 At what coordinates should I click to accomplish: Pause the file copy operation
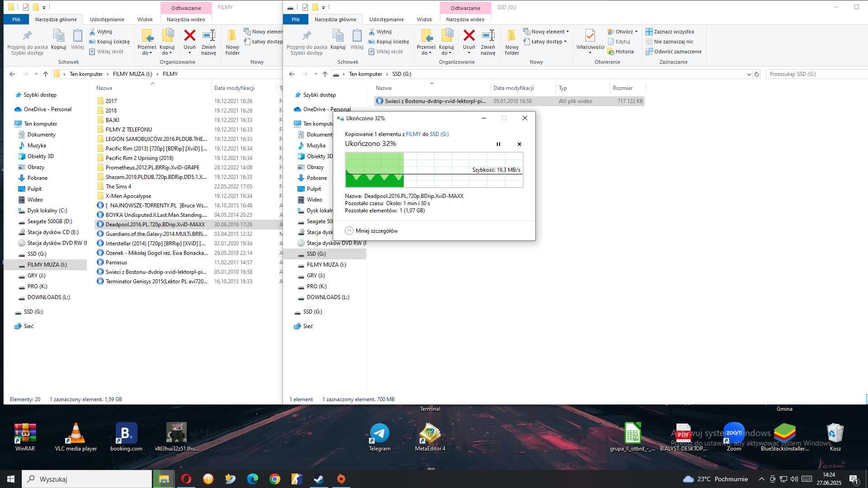[x=498, y=144]
